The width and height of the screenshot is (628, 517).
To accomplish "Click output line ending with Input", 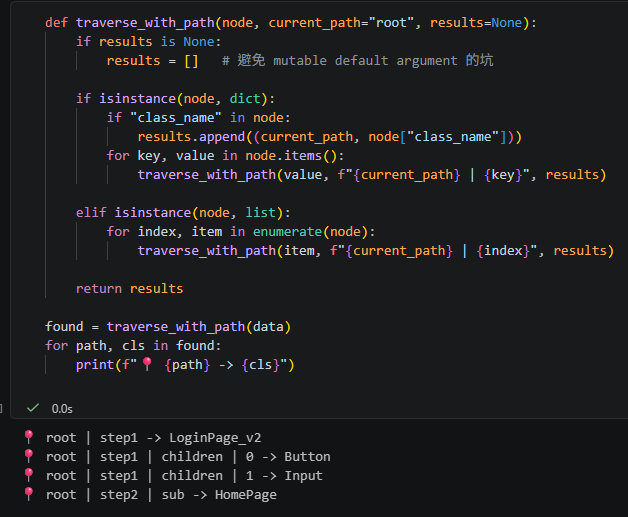I will [x=173, y=476].
